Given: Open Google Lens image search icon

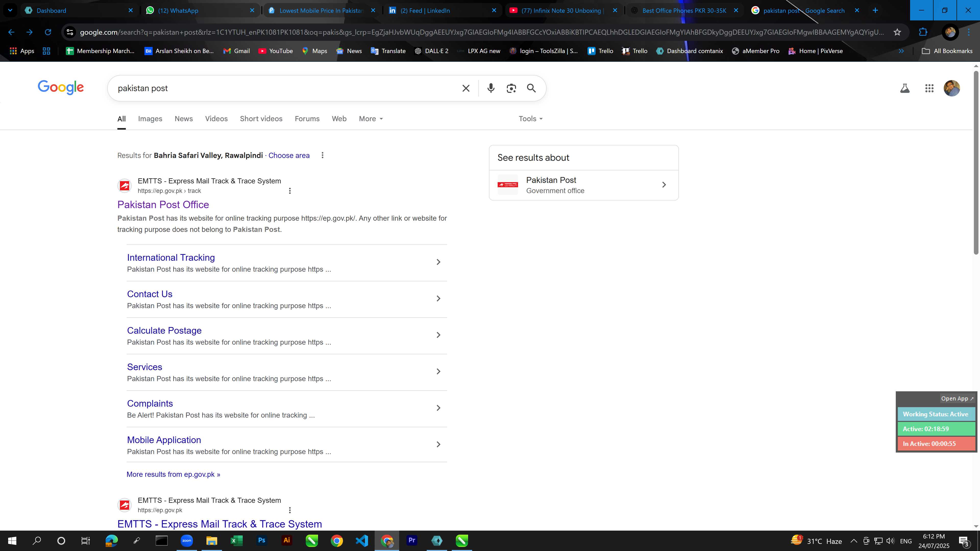Looking at the screenshot, I should (x=511, y=88).
